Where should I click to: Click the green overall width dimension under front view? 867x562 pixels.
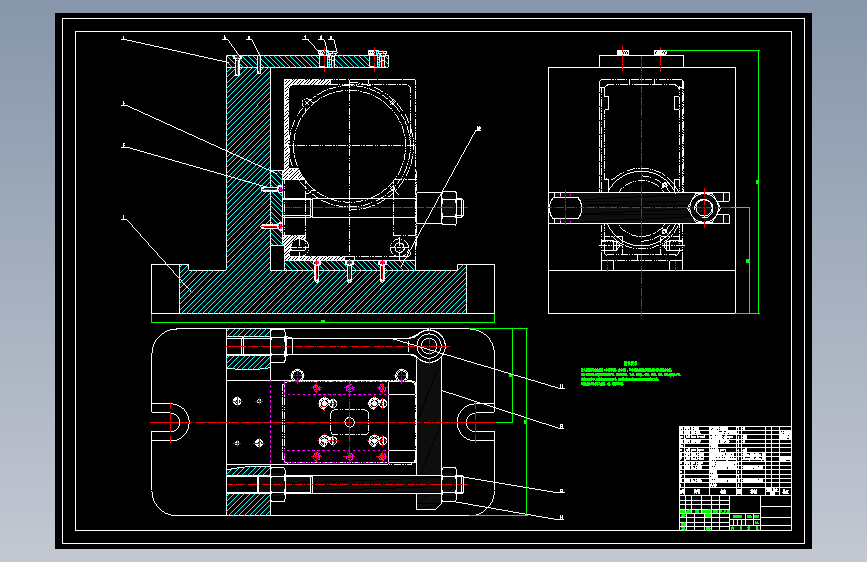click(x=323, y=320)
